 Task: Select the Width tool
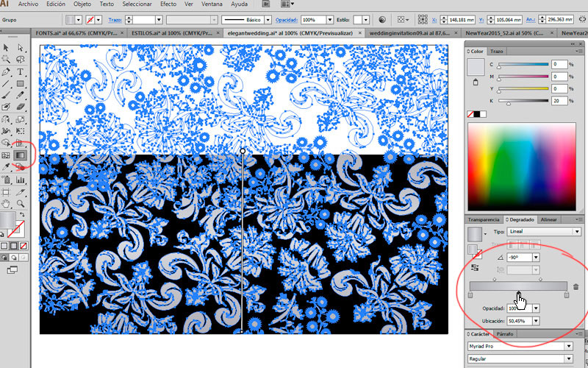[6, 131]
